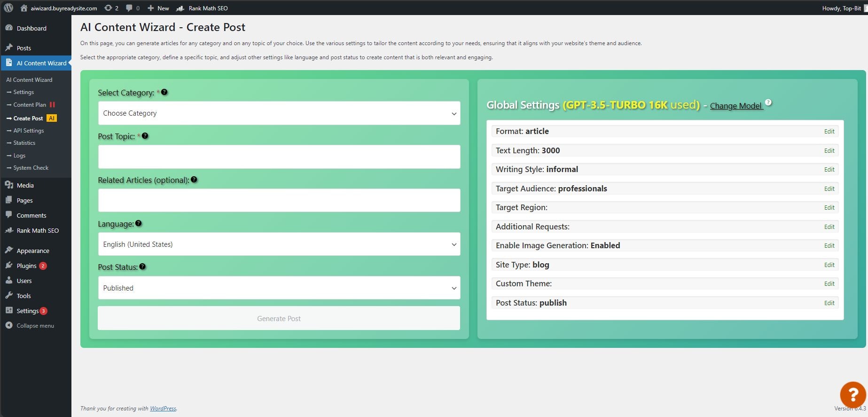Image resolution: width=868 pixels, height=417 pixels.
Task: Edit the Target Region setting
Action: tap(829, 208)
